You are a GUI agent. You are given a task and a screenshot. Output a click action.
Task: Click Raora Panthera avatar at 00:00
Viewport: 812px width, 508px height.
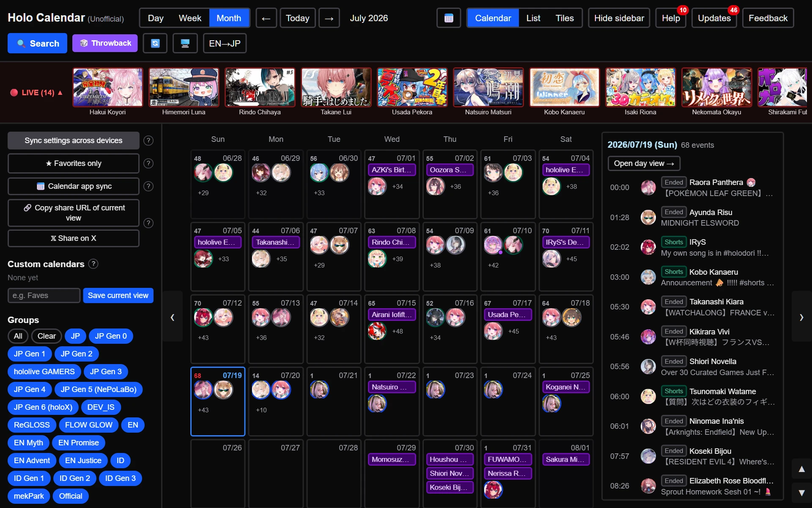click(648, 188)
